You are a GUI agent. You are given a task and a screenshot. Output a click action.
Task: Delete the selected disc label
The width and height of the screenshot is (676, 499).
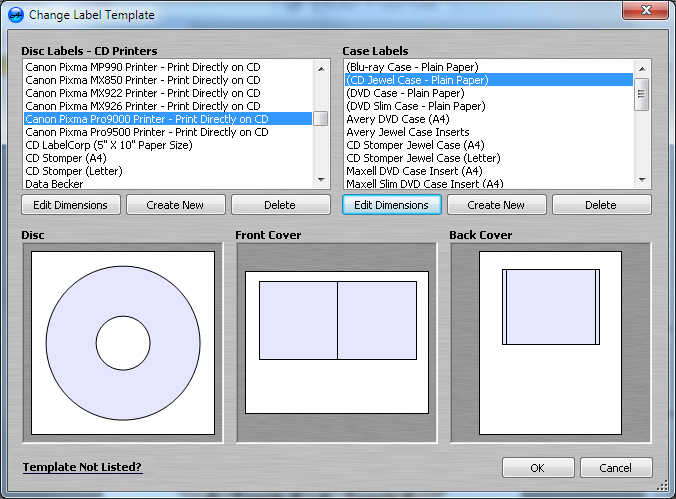pyautogui.click(x=280, y=205)
